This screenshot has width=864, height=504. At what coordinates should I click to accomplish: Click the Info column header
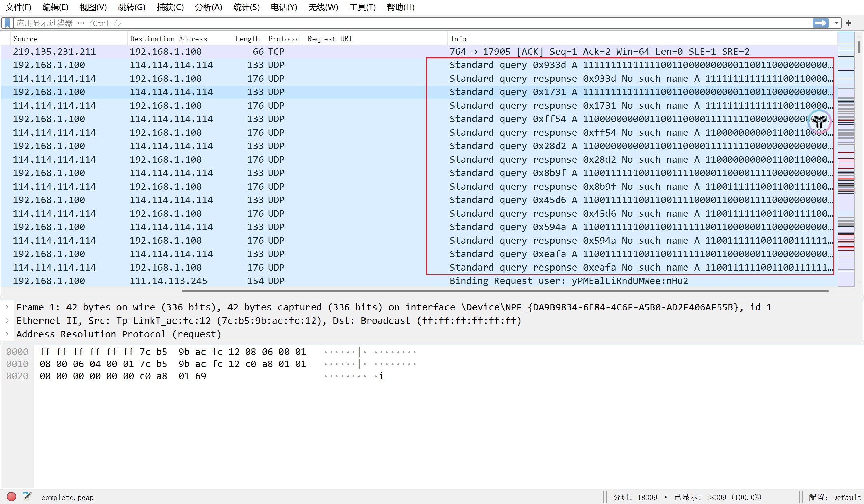458,39
